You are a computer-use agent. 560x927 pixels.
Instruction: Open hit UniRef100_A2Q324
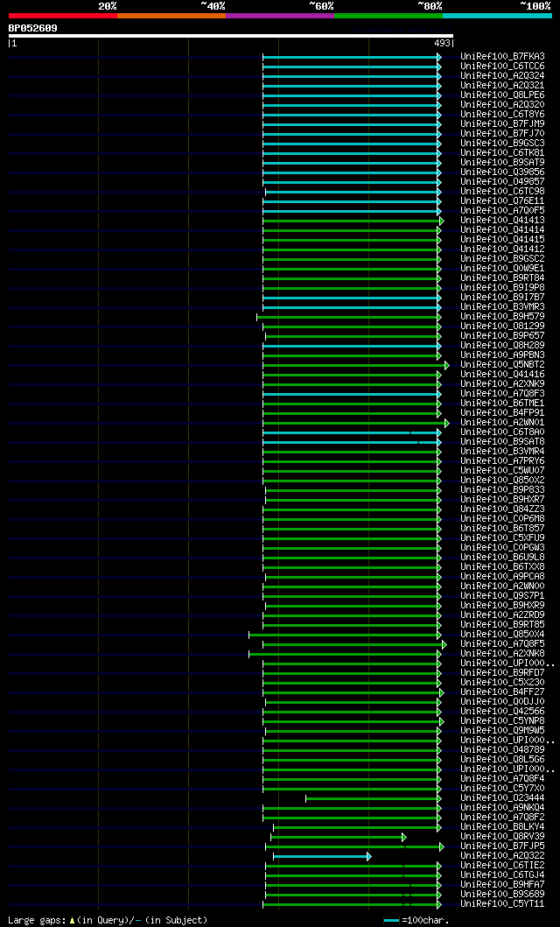pyautogui.click(x=503, y=75)
